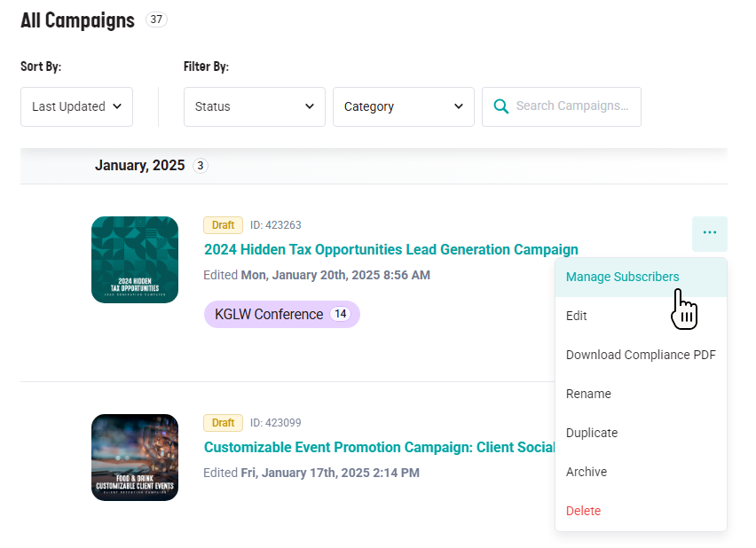Open the Last Updated sort dropdown

(76, 106)
